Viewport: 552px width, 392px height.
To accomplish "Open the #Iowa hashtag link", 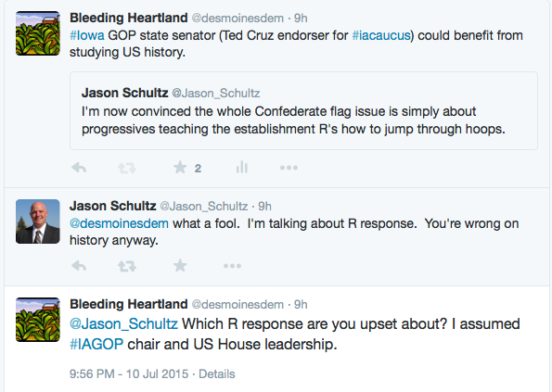I will pyautogui.click(x=87, y=35).
